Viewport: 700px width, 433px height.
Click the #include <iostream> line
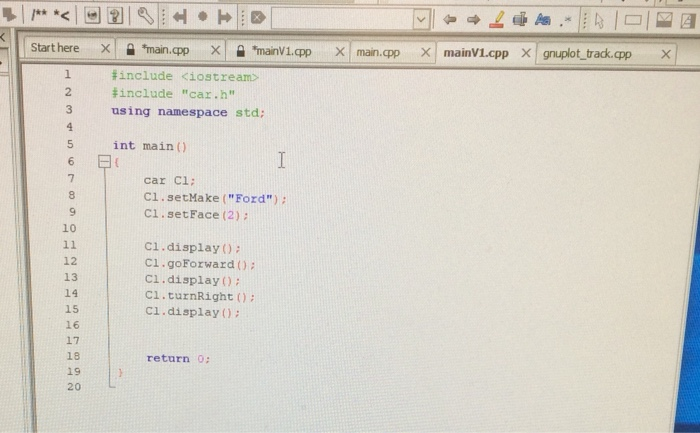click(185, 76)
